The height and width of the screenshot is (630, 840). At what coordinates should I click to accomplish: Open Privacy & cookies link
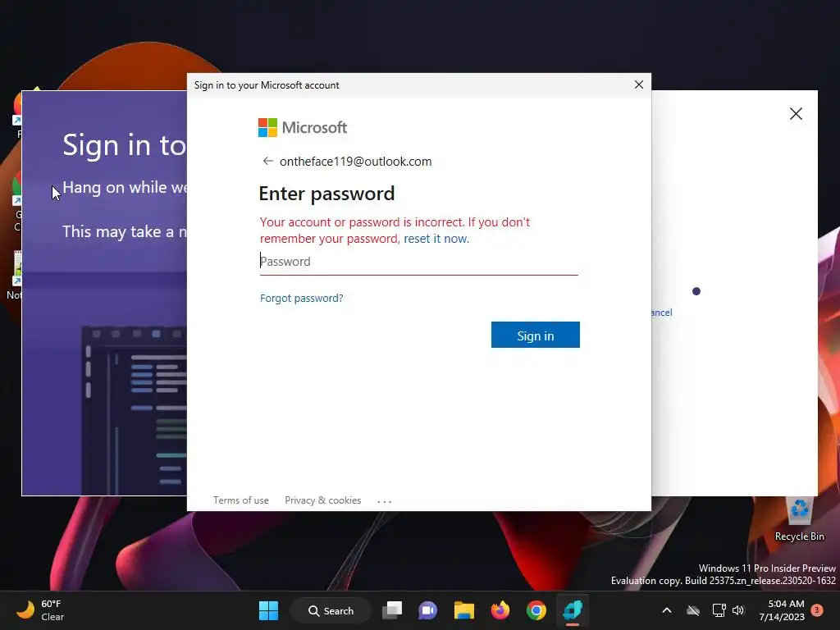pyautogui.click(x=323, y=500)
